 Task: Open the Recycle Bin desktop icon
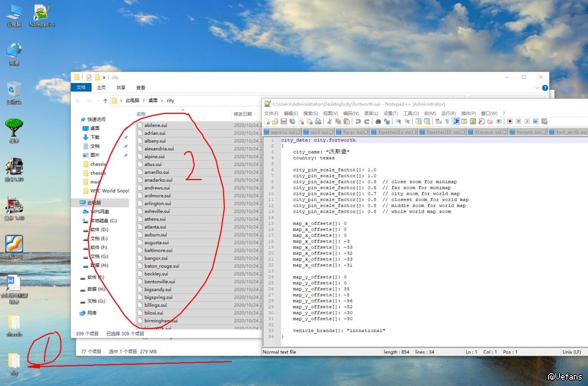(x=14, y=92)
